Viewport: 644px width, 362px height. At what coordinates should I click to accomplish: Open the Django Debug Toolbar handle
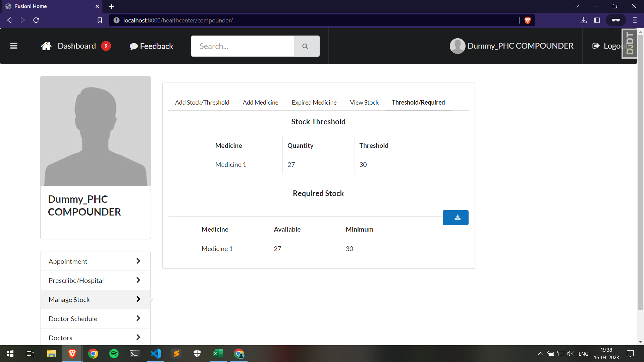[x=629, y=44]
